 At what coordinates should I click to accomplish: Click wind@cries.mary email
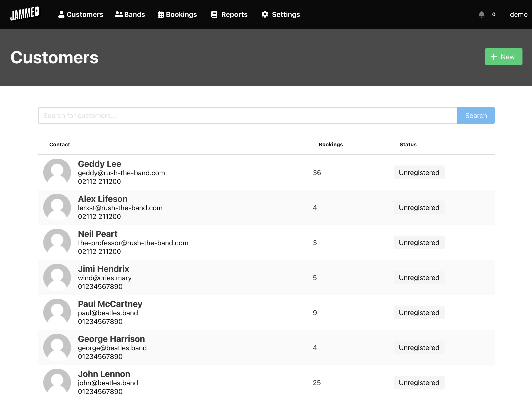105,278
